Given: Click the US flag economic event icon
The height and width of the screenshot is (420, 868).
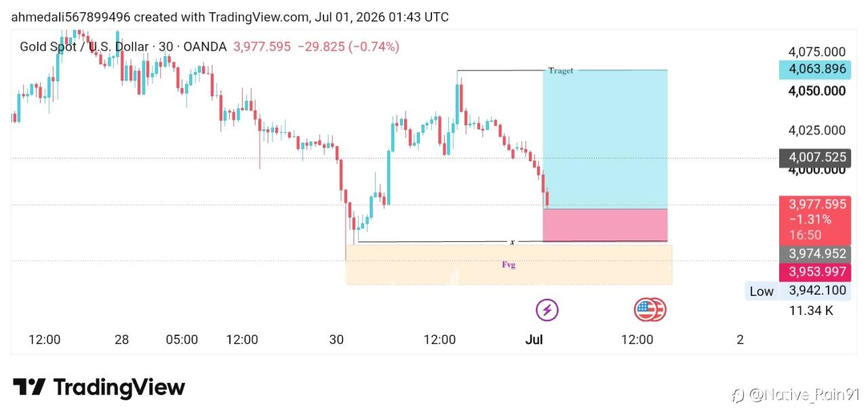Looking at the screenshot, I should tap(650, 310).
